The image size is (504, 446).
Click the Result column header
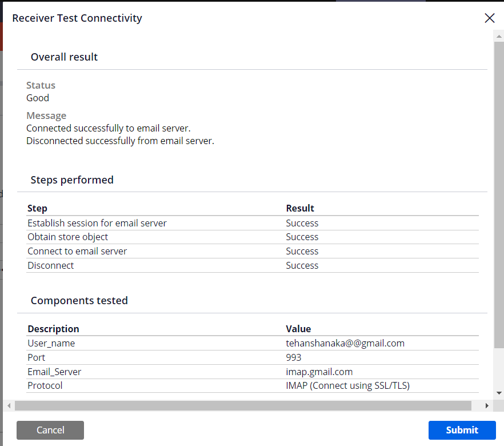tap(300, 208)
